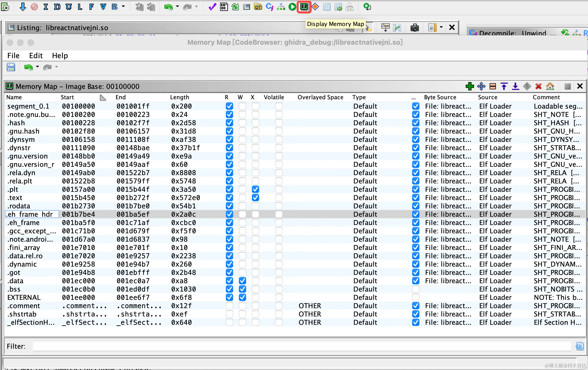Image resolution: width=588 pixels, height=370 pixels.
Task: Toggle the W checkbox for .bss row
Action: coord(242,289)
